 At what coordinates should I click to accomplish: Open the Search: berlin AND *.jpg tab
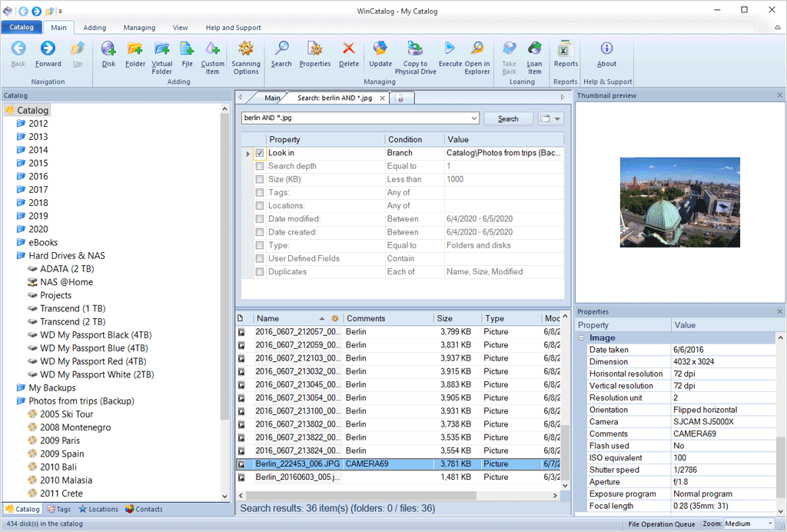coord(338,98)
